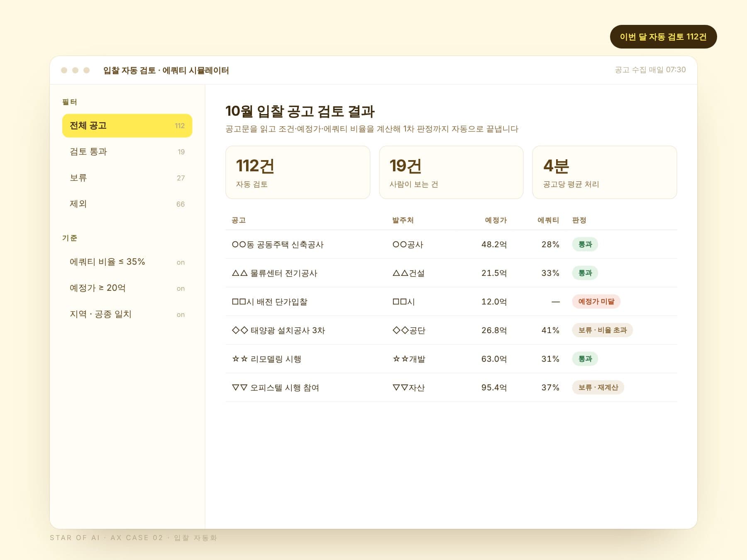Viewport: 747px width, 560px height.
Task: Click the middle window control dot
Action: (75, 70)
